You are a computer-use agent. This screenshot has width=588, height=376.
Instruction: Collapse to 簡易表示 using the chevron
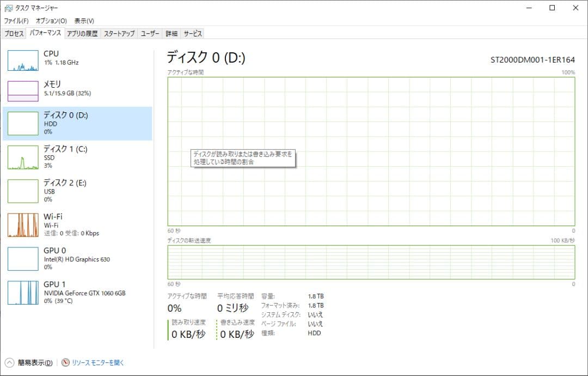click(9, 362)
